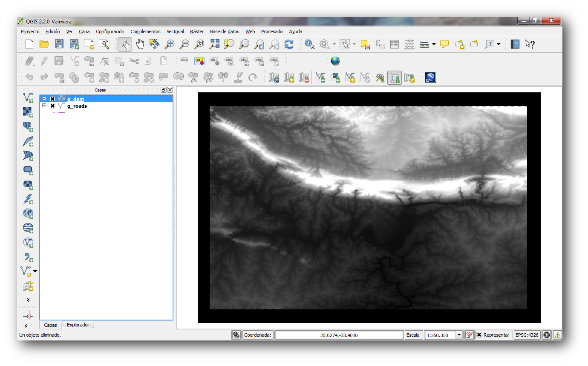Select the Zoom Out magnifier tool
This screenshot has width=588, height=366.
(184, 44)
